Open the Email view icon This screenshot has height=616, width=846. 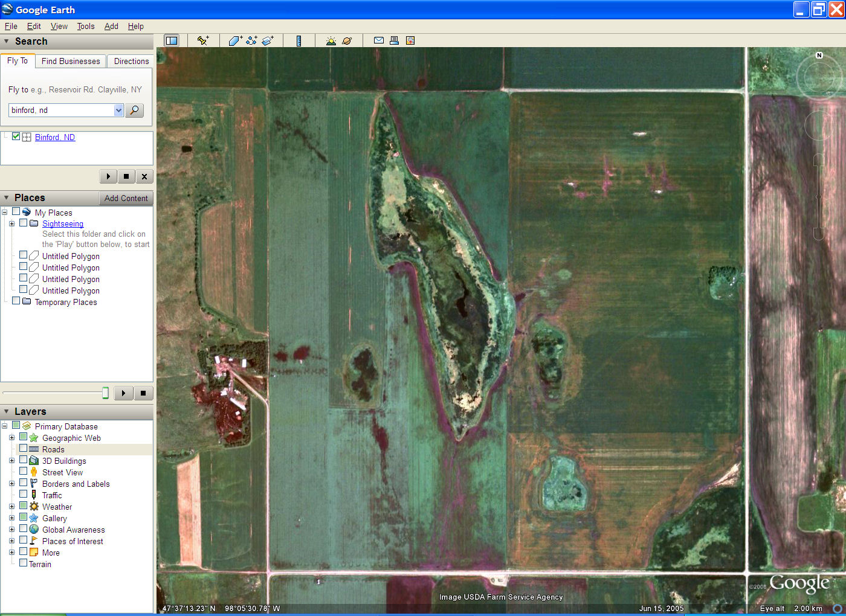379,40
